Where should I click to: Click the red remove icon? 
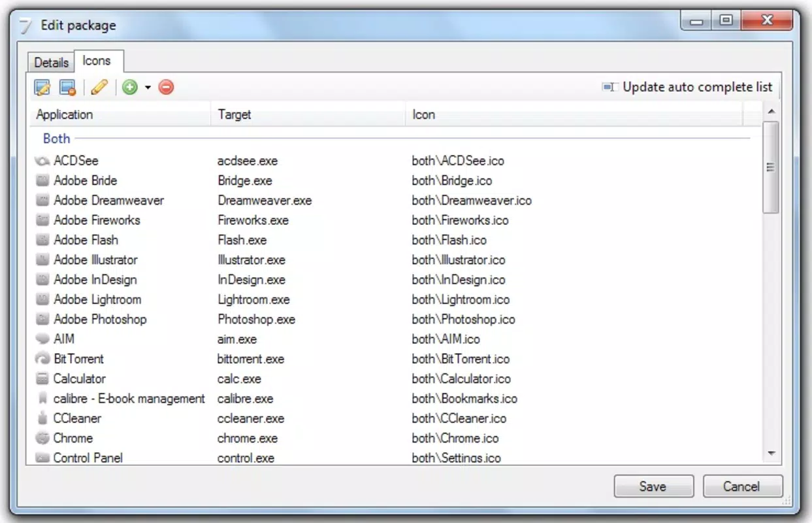[166, 87]
